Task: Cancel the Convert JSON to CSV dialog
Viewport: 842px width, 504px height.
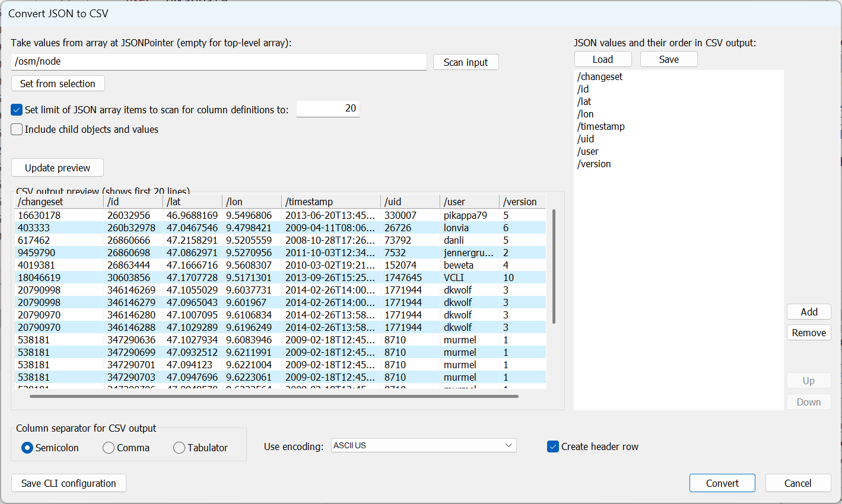Action: [x=797, y=483]
